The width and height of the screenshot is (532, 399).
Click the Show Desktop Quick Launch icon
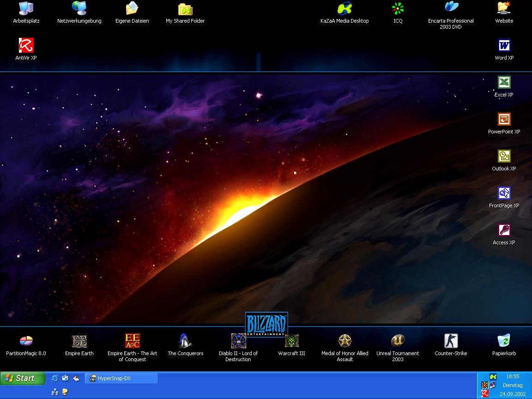(x=76, y=378)
